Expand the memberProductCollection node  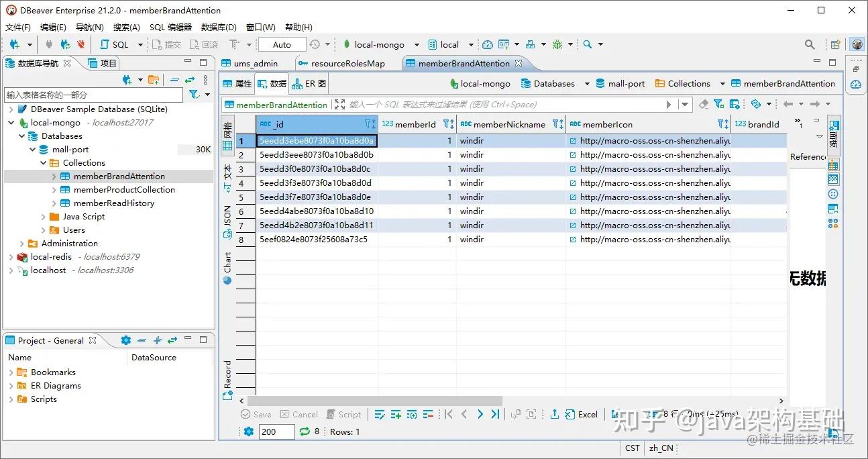tap(54, 189)
